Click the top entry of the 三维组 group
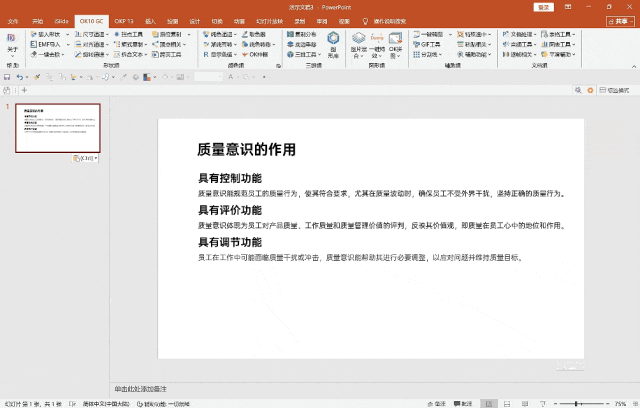 302,34
